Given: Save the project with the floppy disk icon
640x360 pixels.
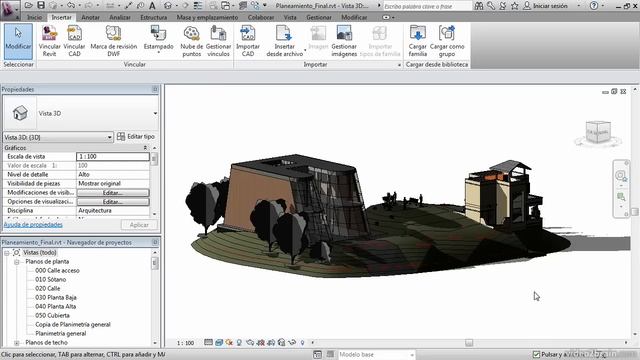Looking at the screenshot, I should coord(41,5).
